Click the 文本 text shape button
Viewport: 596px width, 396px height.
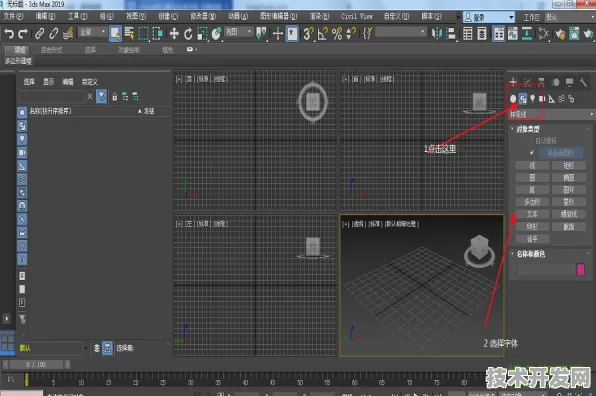pyautogui.click(x=532, y=214)
